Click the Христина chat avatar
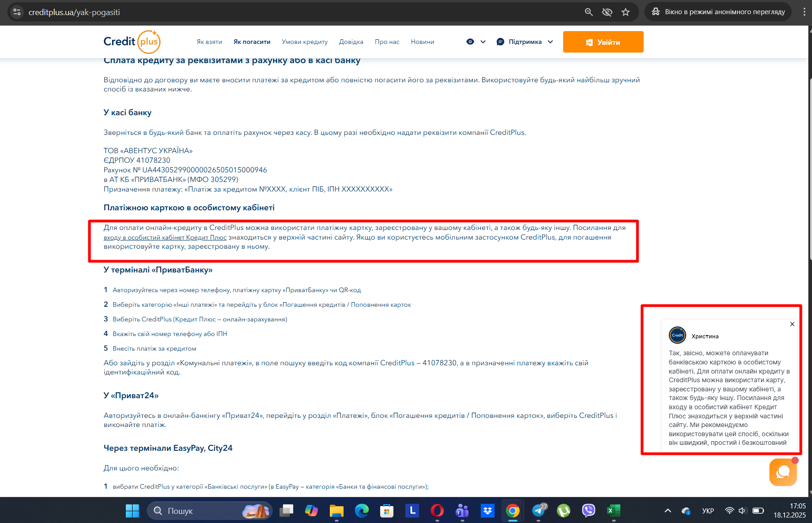812x523 pixels. [678, 335]
